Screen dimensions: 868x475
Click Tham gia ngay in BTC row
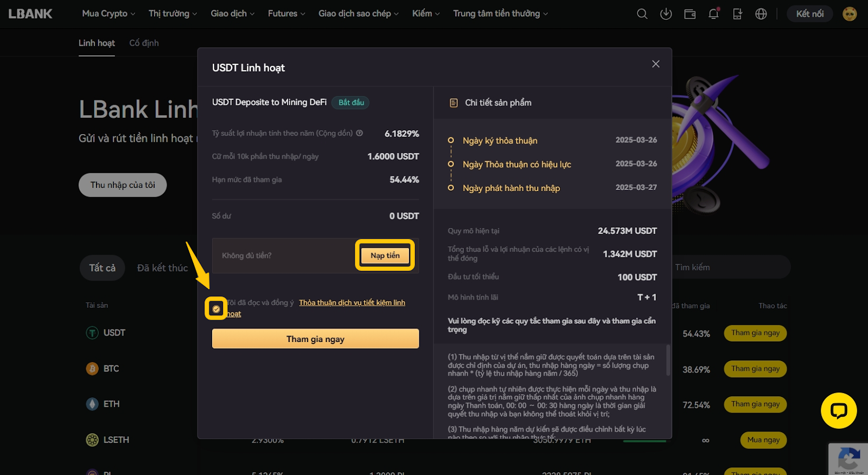(x=755, y=369)
